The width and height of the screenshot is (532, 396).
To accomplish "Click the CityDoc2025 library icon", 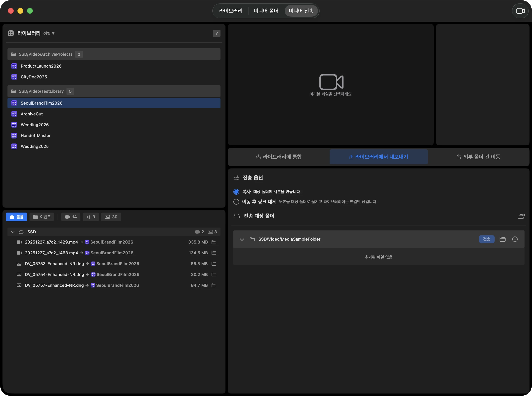I will [14, 77].
